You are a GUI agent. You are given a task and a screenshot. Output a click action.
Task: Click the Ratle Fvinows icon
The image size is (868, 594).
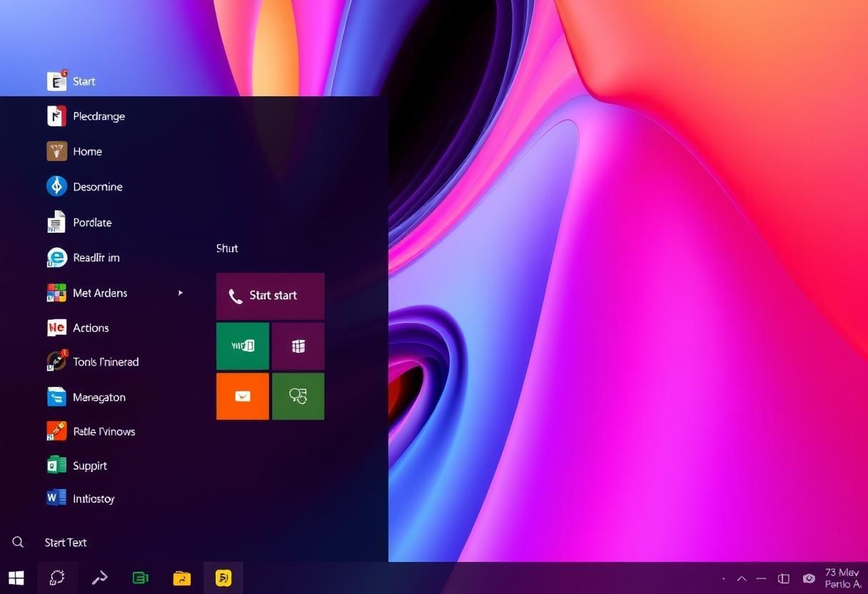(56, 431)
